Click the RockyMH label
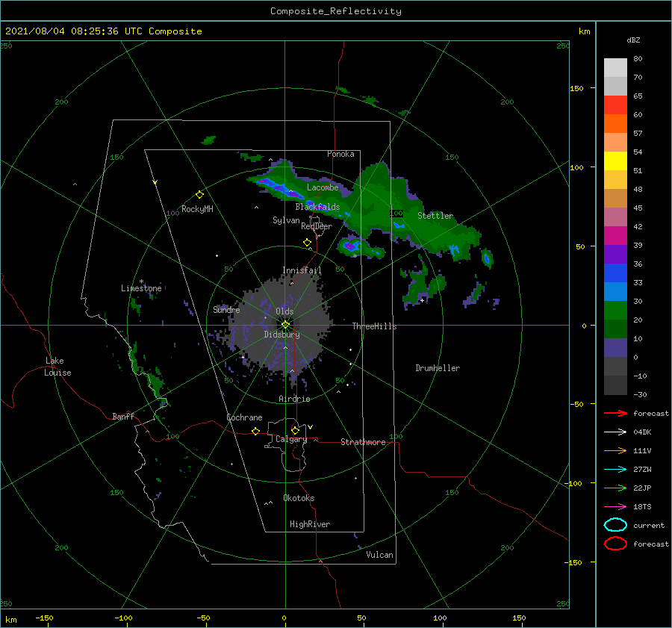672x628 pixels. [197, 209]
